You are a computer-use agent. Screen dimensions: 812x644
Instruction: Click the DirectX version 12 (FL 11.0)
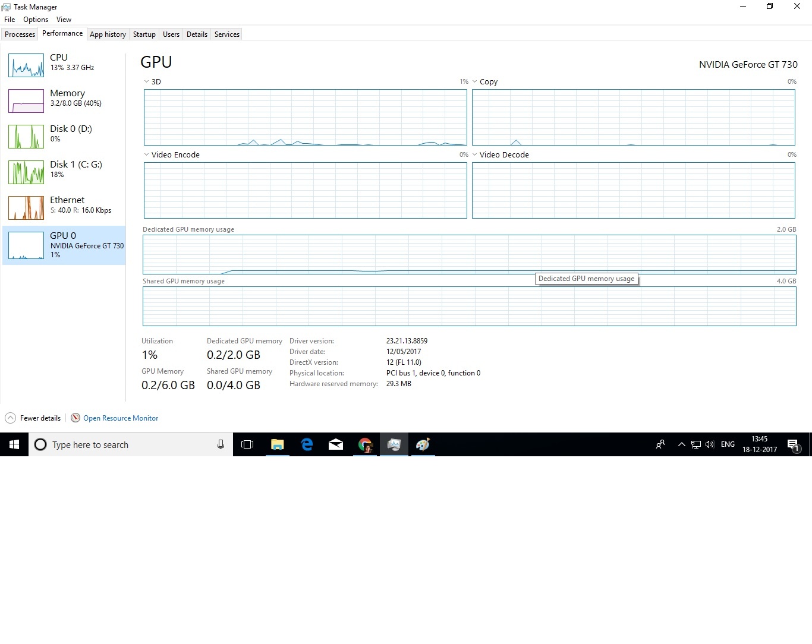tap(404, 362)
